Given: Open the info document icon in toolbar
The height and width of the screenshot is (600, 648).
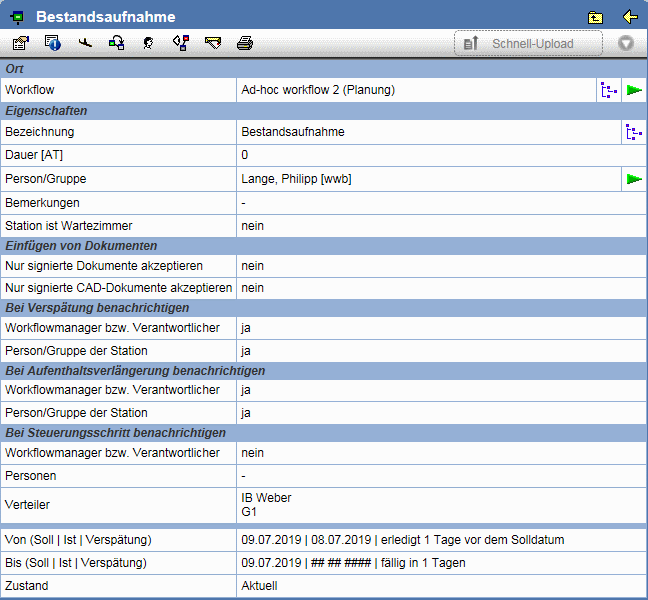Looking at the screenshot, I should click(53, 43).
